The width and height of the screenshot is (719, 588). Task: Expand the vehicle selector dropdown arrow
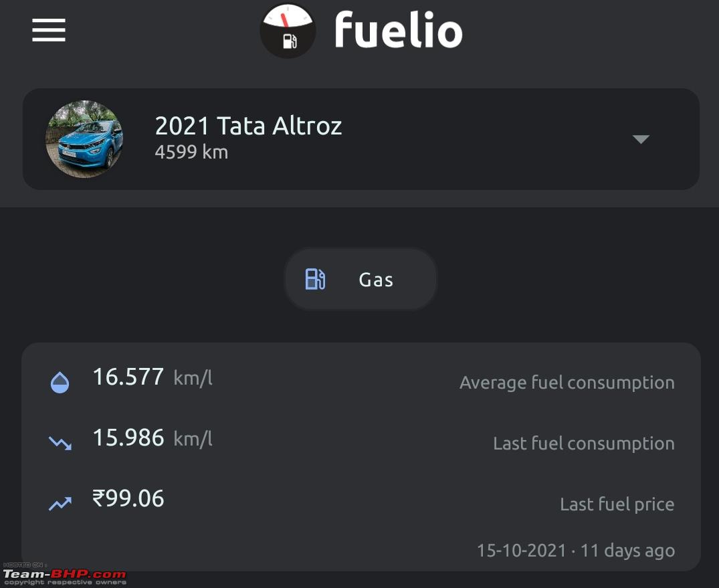click(641, 139)
